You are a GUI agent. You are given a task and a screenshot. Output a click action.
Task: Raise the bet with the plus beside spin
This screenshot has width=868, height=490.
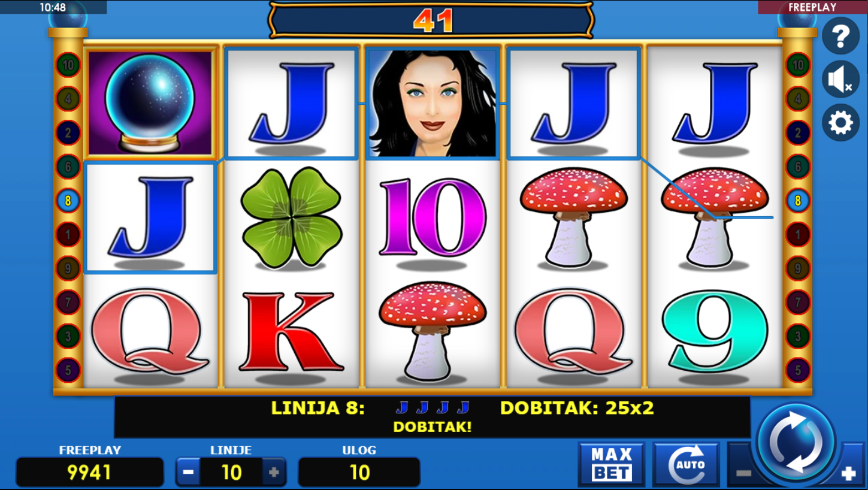848,473
